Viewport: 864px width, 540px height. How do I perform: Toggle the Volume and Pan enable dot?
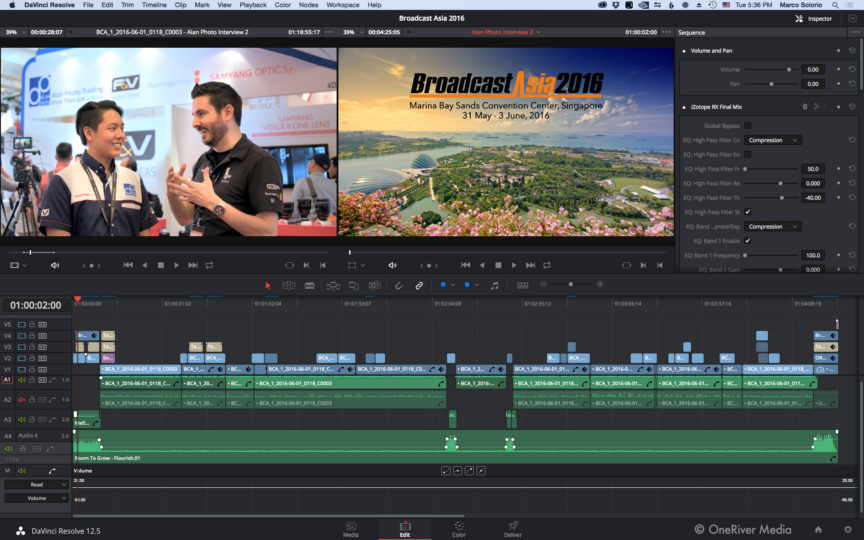click(684, 51)
